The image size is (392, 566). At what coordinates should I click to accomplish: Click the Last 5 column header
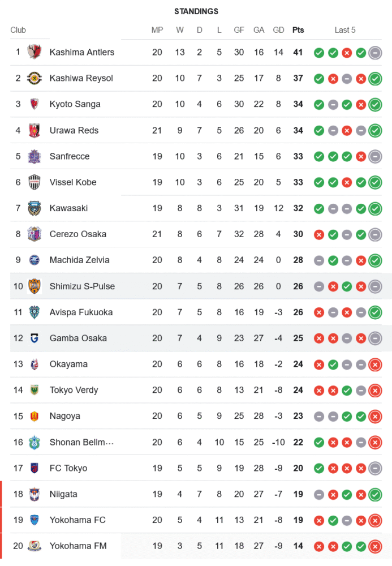click(x=344, y=30)
